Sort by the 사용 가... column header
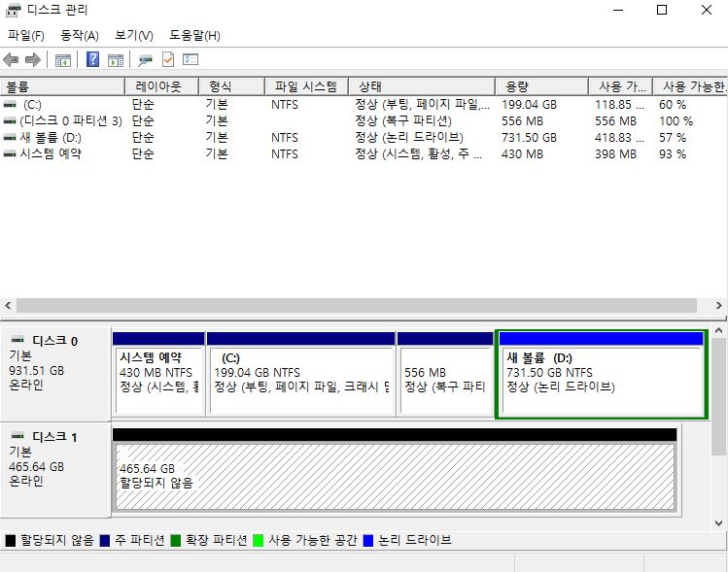Image resolution: width=728 pixels, height=572 pixels. click(x=621, y=86)
